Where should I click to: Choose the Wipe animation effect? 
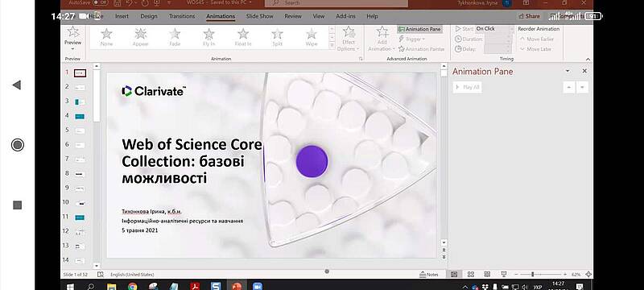coord(312,37)
